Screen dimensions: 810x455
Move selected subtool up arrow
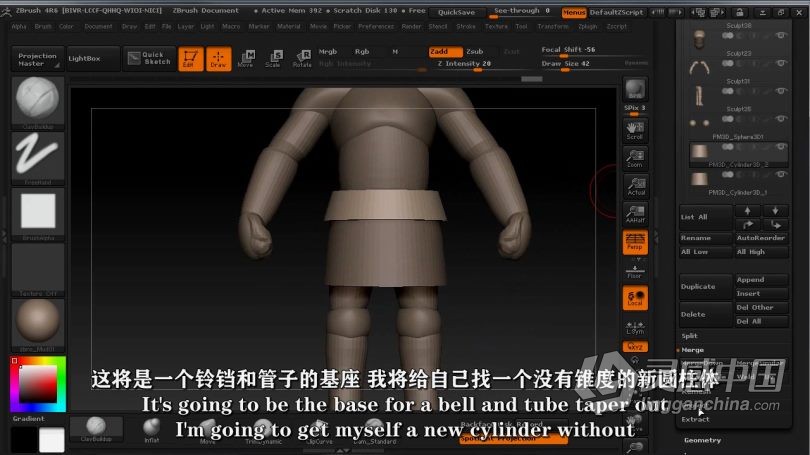[747, 210]
